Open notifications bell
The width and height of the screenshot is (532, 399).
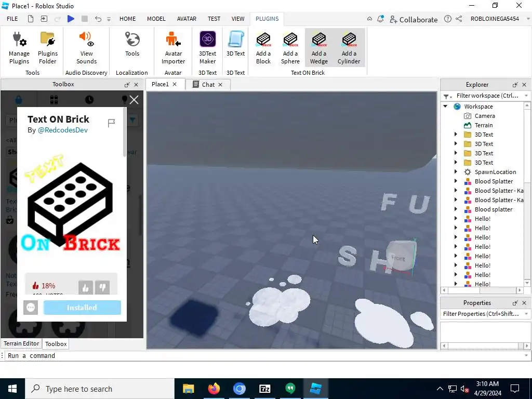coord(380,19)
